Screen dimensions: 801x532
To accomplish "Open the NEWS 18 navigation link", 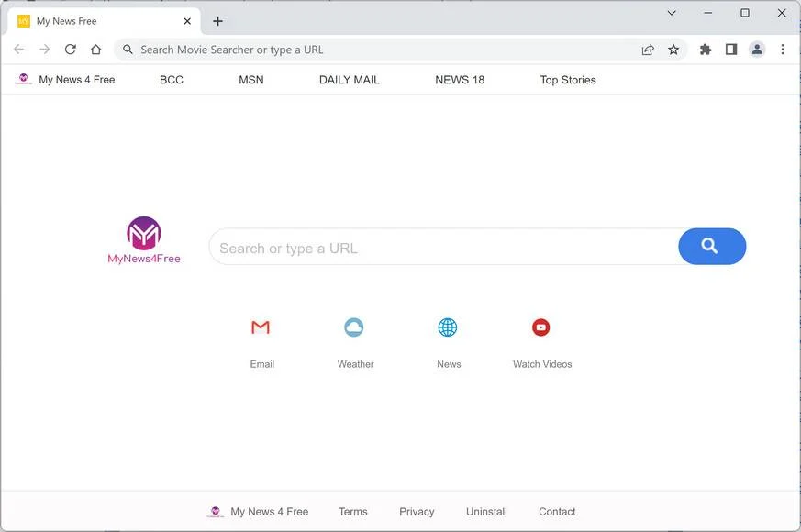I will click(460, 80).
